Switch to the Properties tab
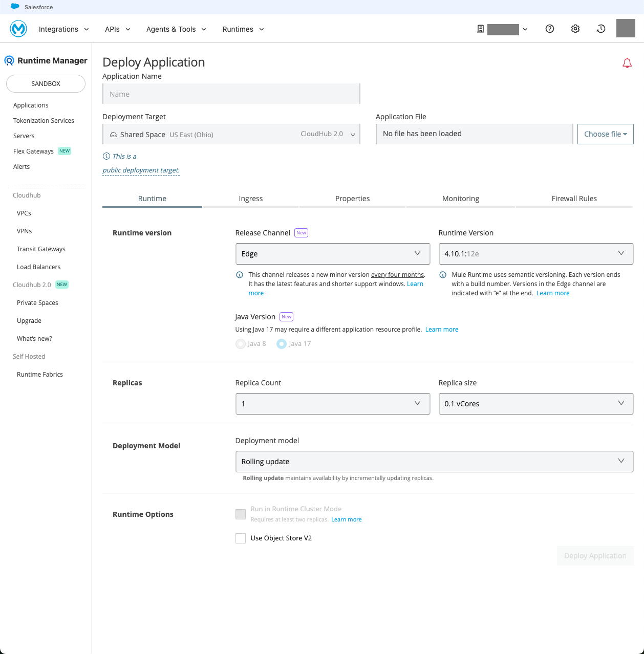Image resolution: width=644 pixels, height=654 pixels. point(353,199)
